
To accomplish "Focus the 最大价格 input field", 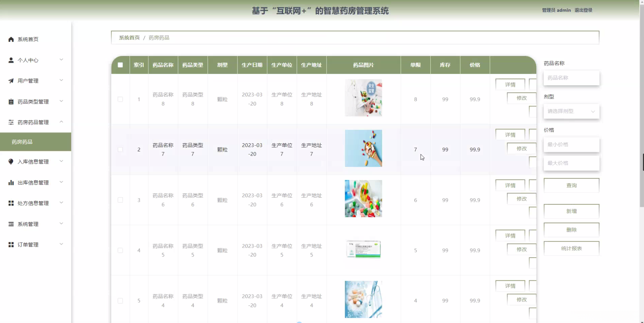I will 571,163.
